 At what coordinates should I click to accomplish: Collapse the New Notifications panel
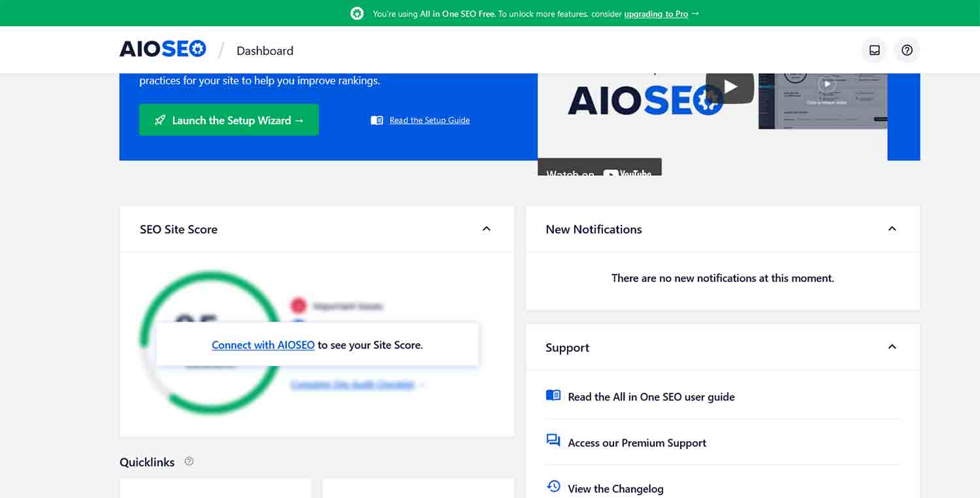[892, 229]
